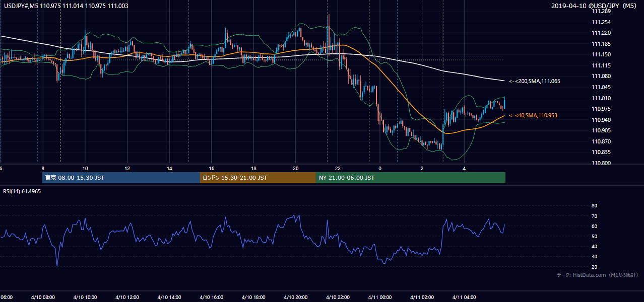The height and width of the screenshot is (302, 644).
Task: Click price axis label 110.975
Action: [x=602, y=109]
